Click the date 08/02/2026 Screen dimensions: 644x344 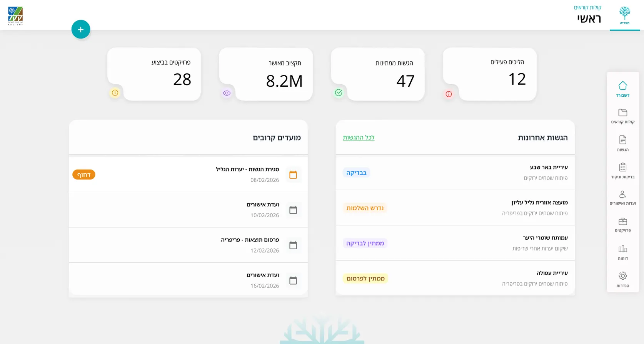[265, 180]
